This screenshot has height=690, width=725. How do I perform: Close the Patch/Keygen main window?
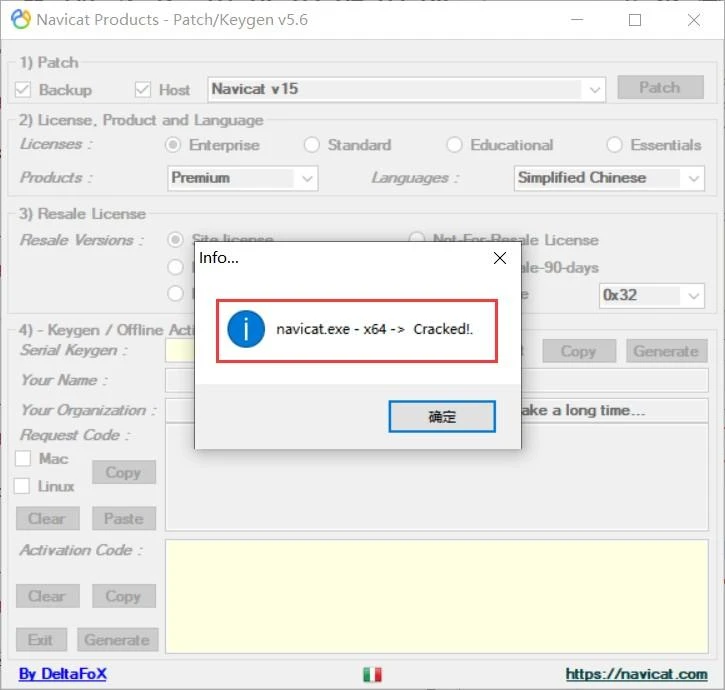coord(694,20)
